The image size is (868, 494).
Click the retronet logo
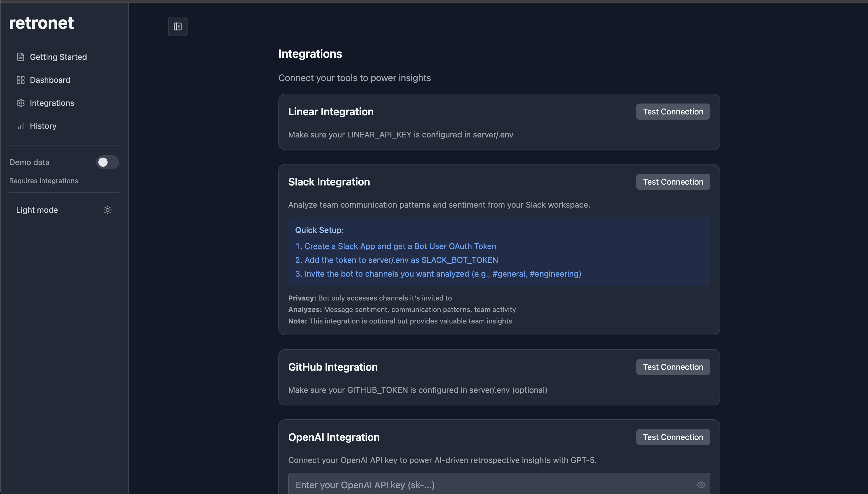[x=41, y=23]
